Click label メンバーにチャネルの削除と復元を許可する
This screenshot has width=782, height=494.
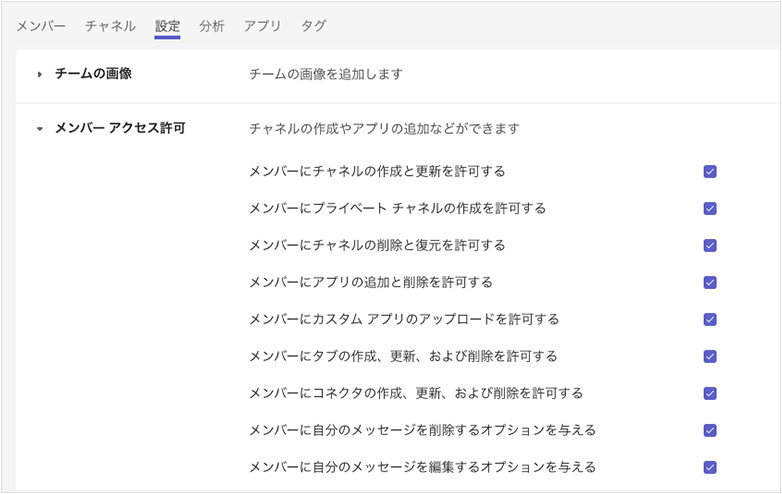[378, 245]
